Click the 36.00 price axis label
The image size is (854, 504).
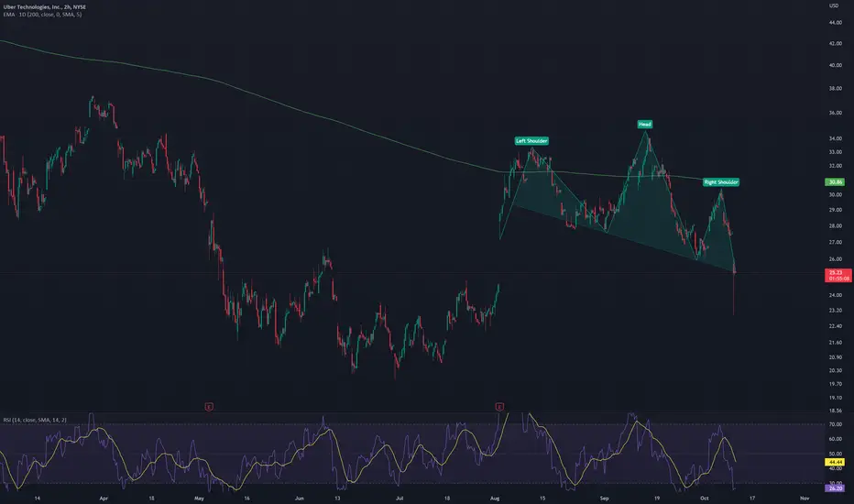pos(835,113)
